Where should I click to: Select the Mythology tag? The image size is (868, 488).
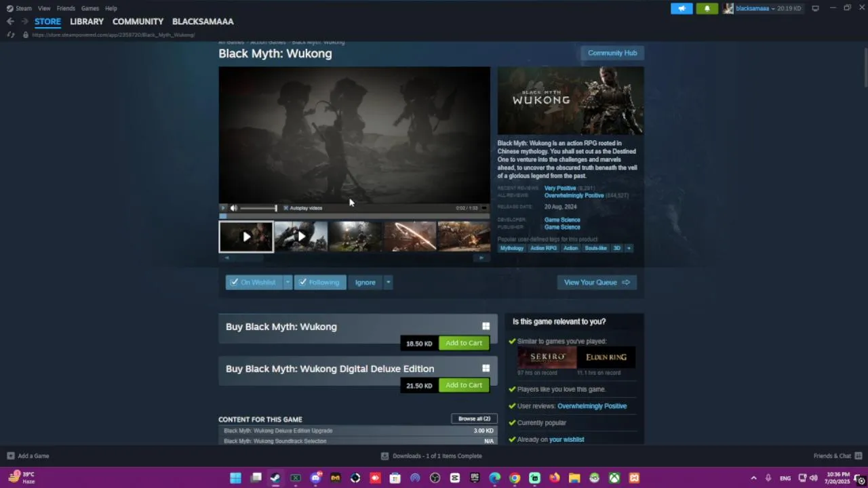click(512, 248)
